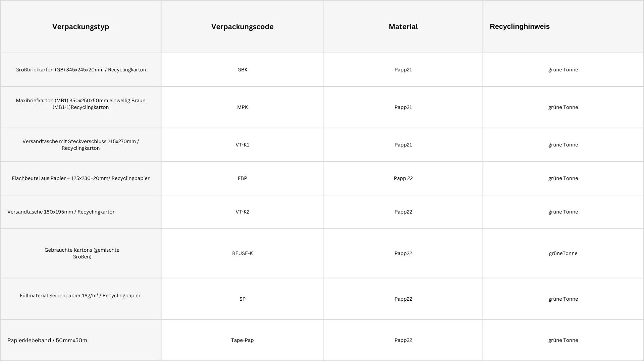Select the Verpackungscode column header

[243, 26]
